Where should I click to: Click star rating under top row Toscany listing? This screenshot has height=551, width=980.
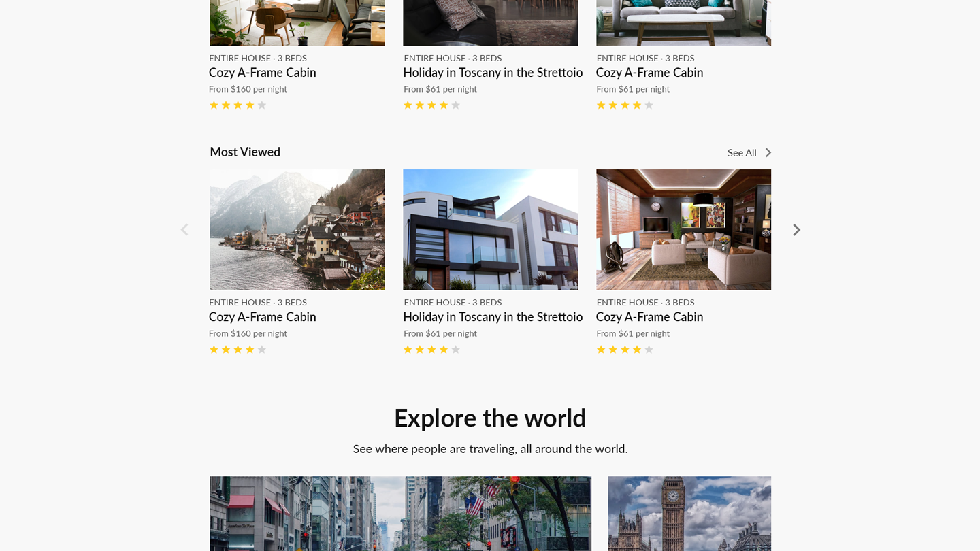pyautogui.click(x=431, y=105)
